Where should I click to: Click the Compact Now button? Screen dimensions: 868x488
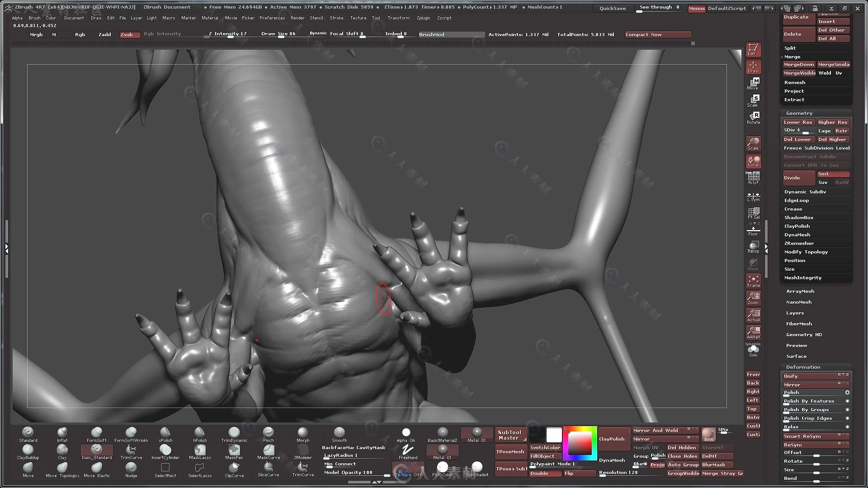pos(658,34)
